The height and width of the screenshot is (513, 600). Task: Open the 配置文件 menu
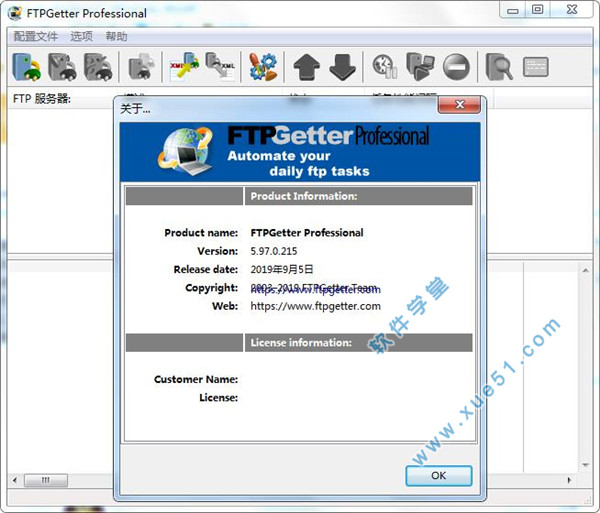point(36,36)
